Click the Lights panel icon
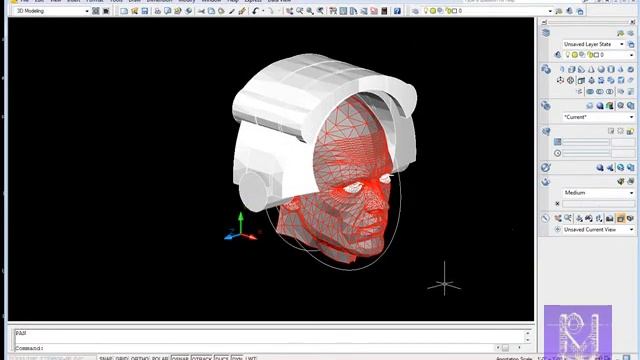640x360 pixels. point(546,131)
